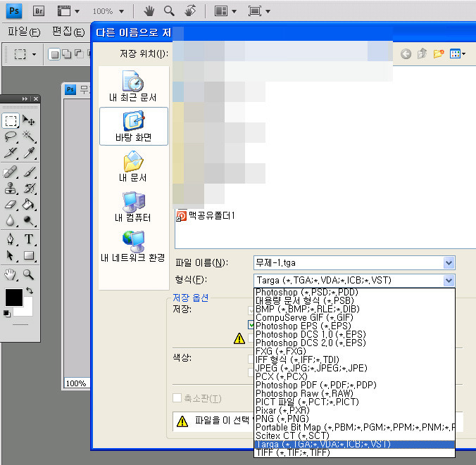Select the Magic Wand tool

tap(29, 136)
